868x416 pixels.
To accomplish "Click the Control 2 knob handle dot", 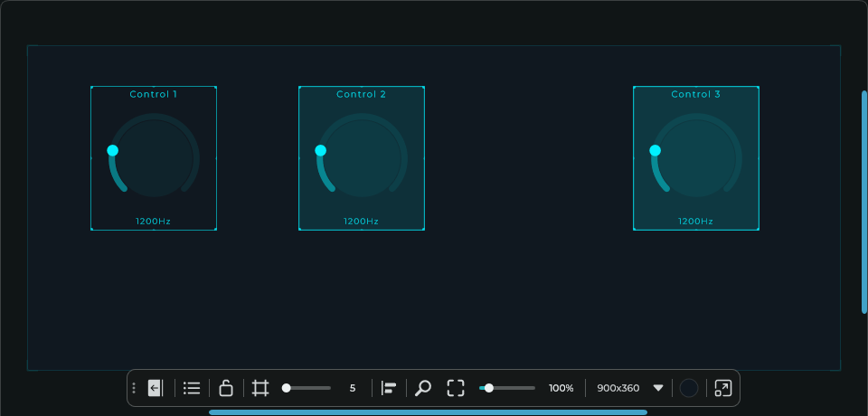I will pyautogui.click(x=320, y=151).
